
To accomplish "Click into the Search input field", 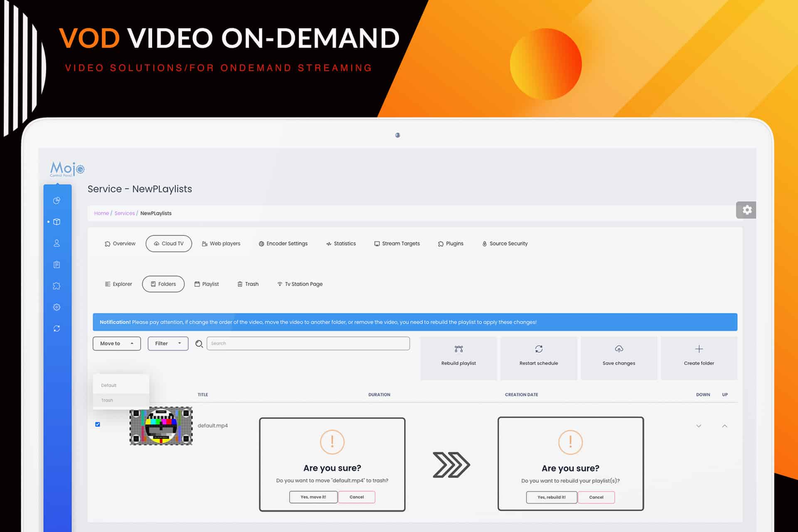I will click(x=308, y=343).
